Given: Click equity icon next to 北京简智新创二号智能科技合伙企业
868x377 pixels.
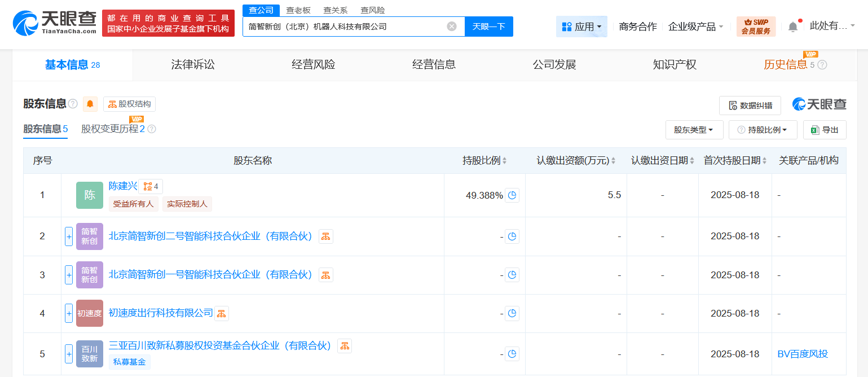Looking at the screenshot, I should point(326,236).
